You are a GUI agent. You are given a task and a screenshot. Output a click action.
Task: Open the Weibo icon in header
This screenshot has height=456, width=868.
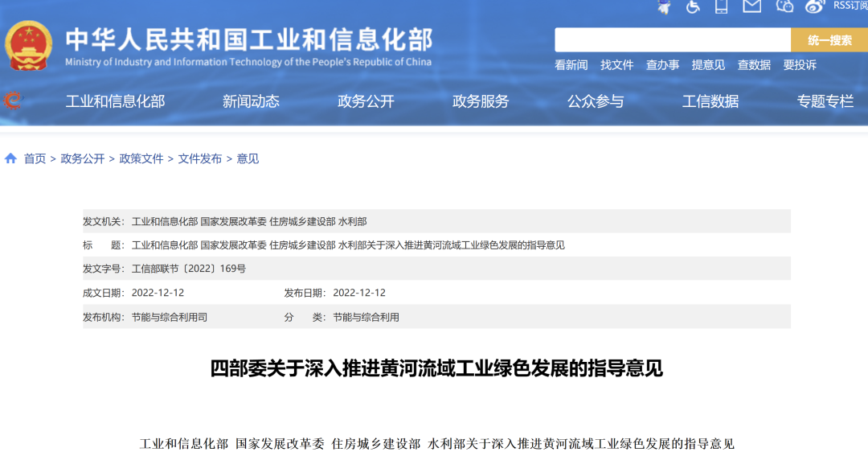[815, 6]
